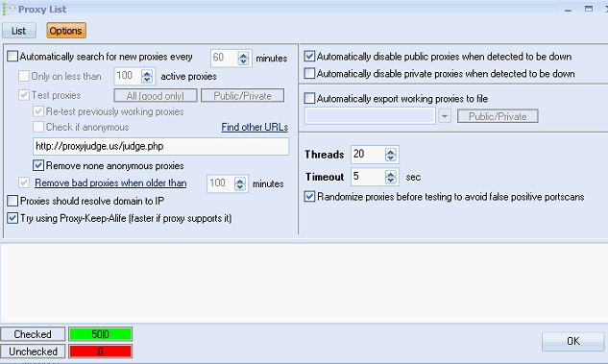Minimize the Proxy List window

tap(568, 10)
